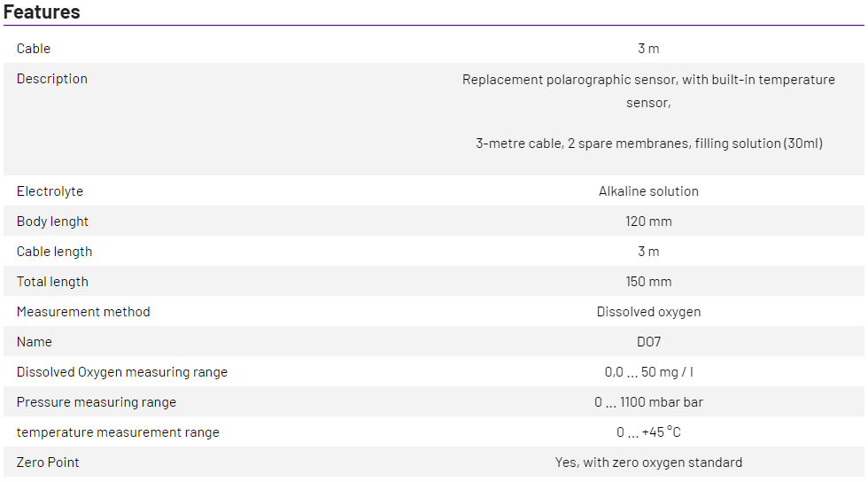Click the Zero Point row label

pyautogui.click(x=48, y=463)
